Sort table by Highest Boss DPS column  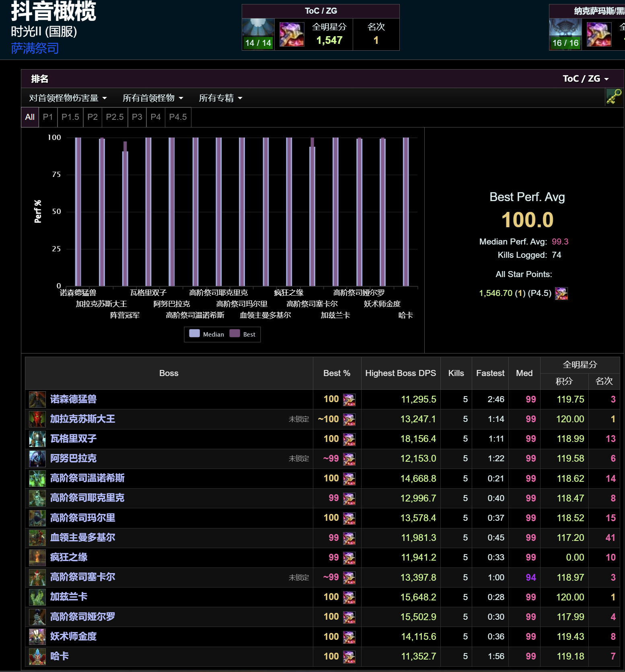[x=401, y=373]
